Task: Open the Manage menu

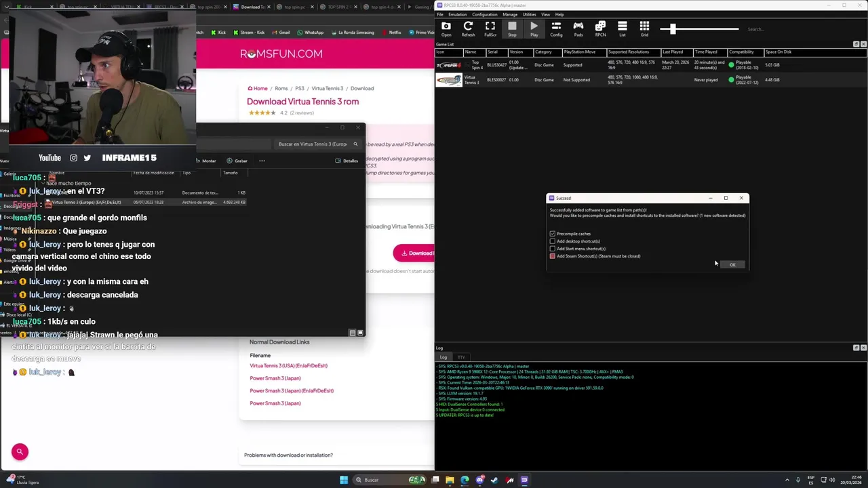Action: click(510, 14)
